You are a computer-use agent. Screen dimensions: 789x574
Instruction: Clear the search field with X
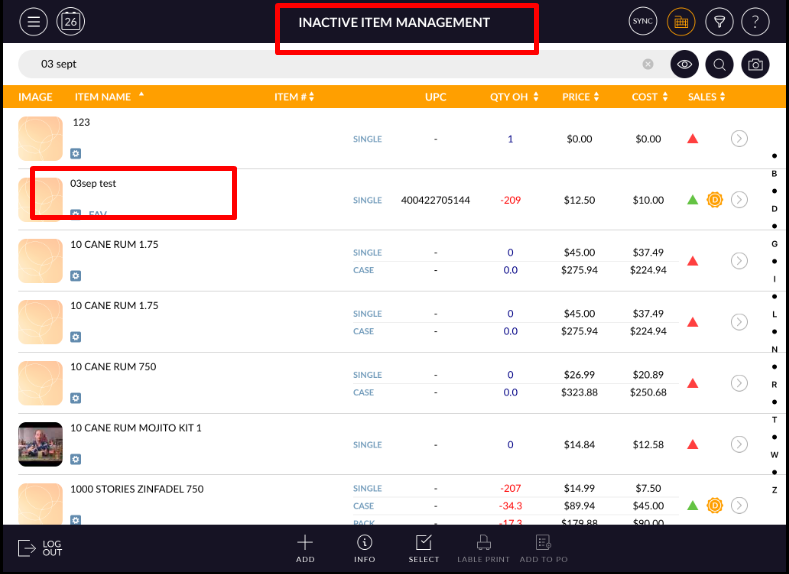[648, 64]
